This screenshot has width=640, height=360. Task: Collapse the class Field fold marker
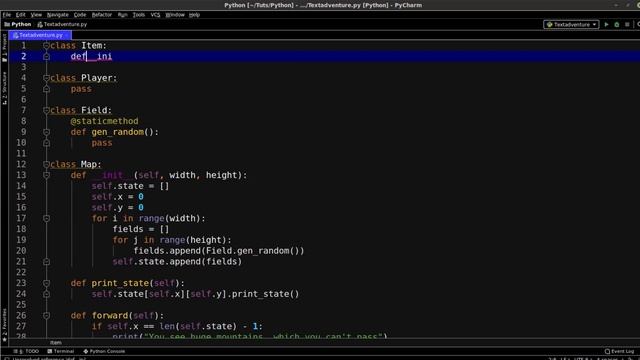tap(46, 110)
